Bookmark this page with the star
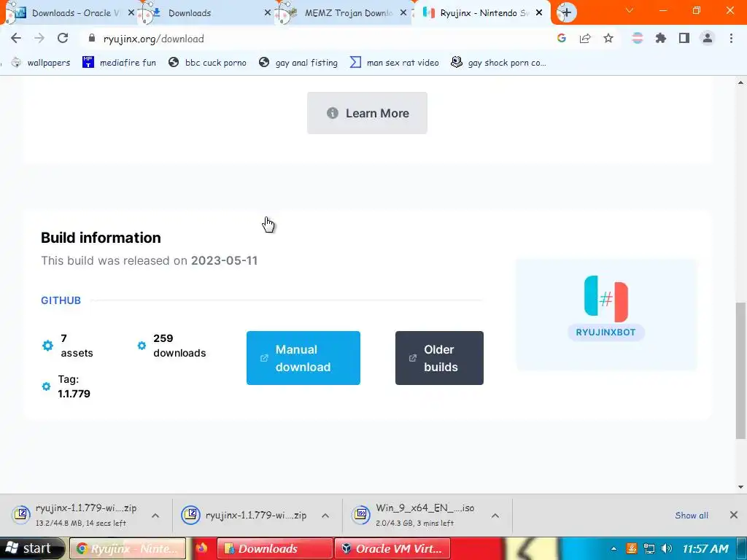The height and width of the screenshot is (560, 747). tap(608, 39)
